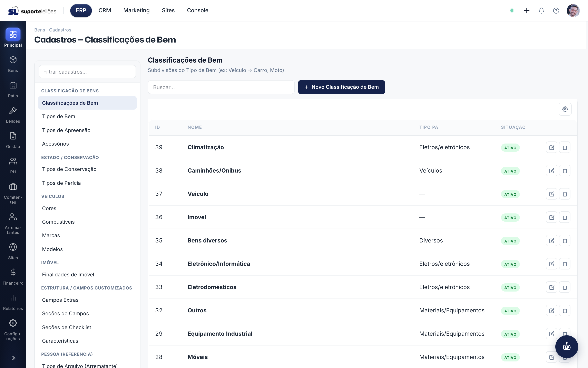Edit the Veiculo row

551,194
